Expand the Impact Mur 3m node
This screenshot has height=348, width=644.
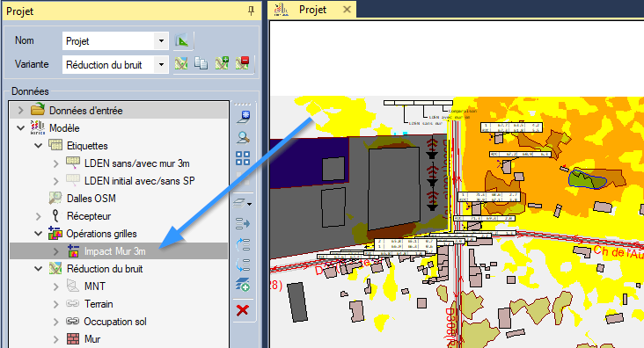[x=55, y=251]
